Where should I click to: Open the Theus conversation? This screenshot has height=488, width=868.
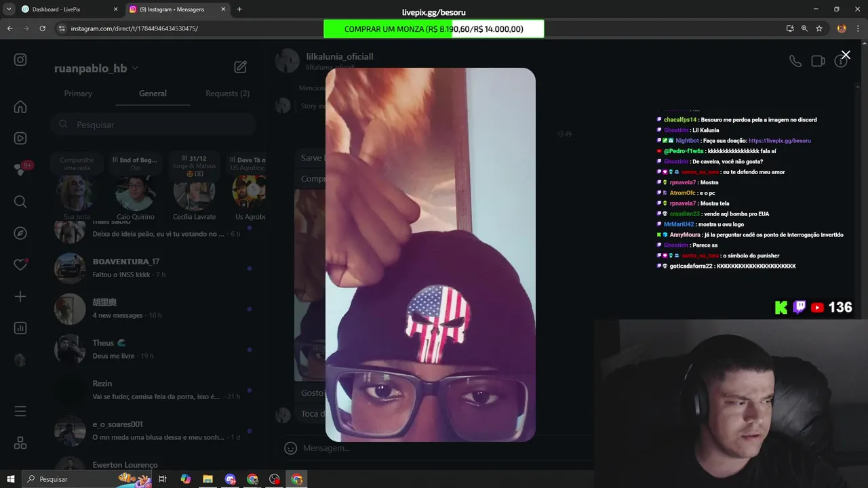pos(153,349)
